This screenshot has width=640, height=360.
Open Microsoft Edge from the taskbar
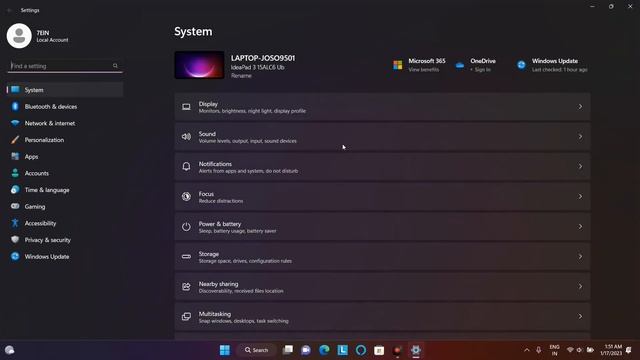point(324,350)
